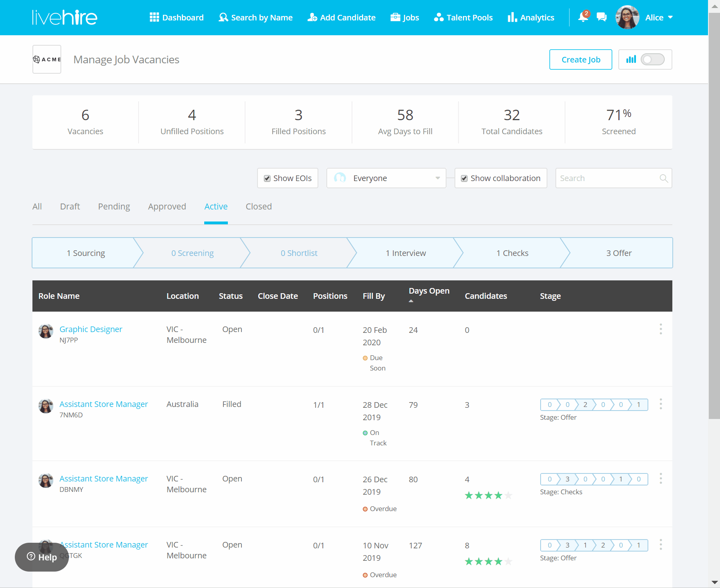Open the chat messages icon
720x588 pixels.
(601, 17)
